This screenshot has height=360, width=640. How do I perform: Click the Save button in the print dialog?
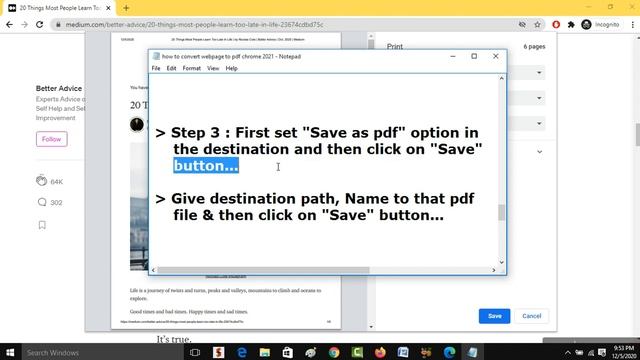(494, 316)
